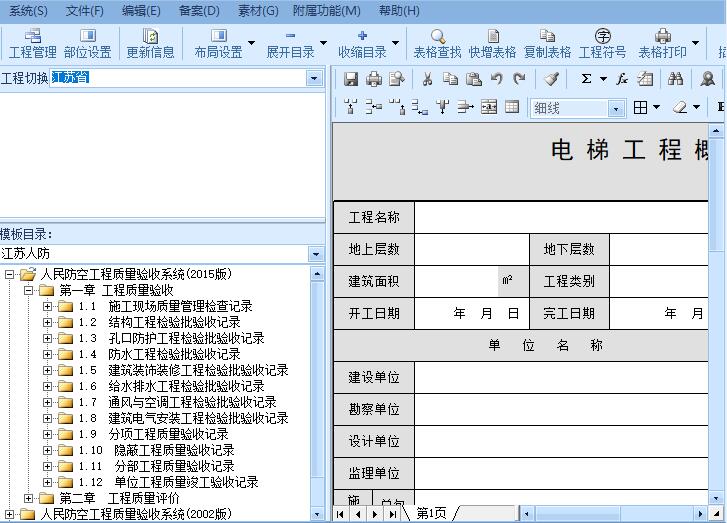Click the cut scissors icon

click(x=427, y=79)
